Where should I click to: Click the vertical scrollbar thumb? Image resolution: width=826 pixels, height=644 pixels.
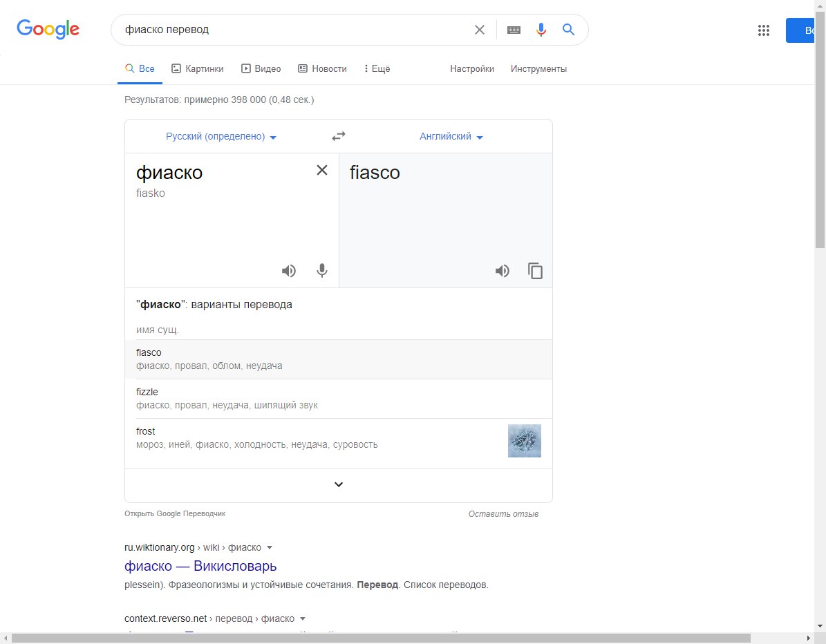point(820,129)
